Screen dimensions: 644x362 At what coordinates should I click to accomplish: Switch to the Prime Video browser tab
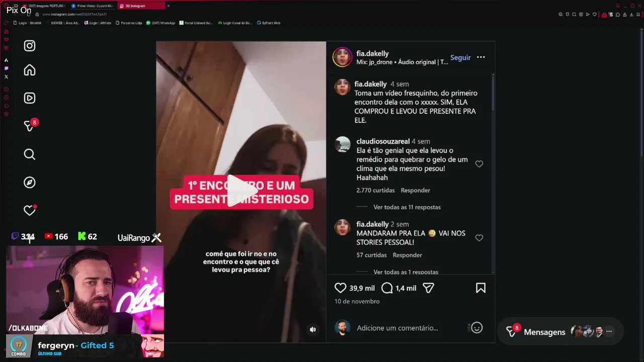click(x=92, y=6)
